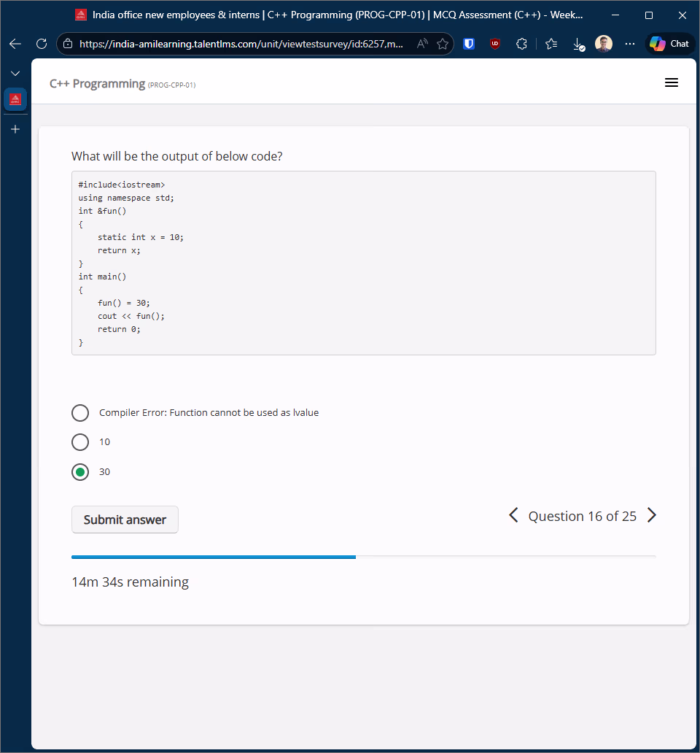Click the URL address bar

click(x=241, y=44)
